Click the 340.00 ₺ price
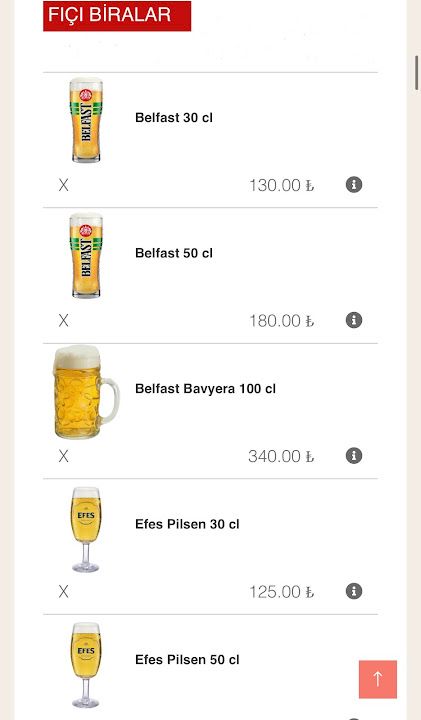This screenshot has width=421, height=720. coord(281,456)
